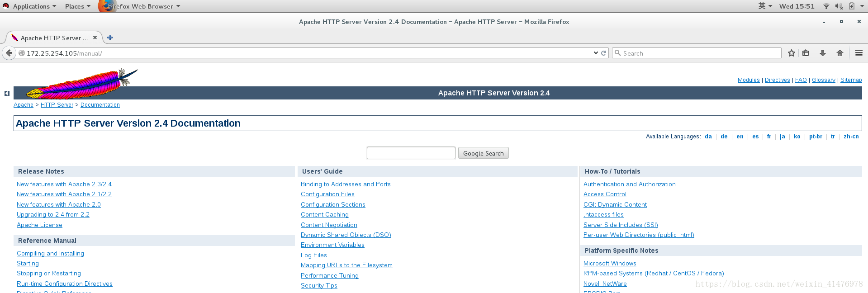Open the Places menu
This screenshot has width=868, height=293.
click(77, 6)
